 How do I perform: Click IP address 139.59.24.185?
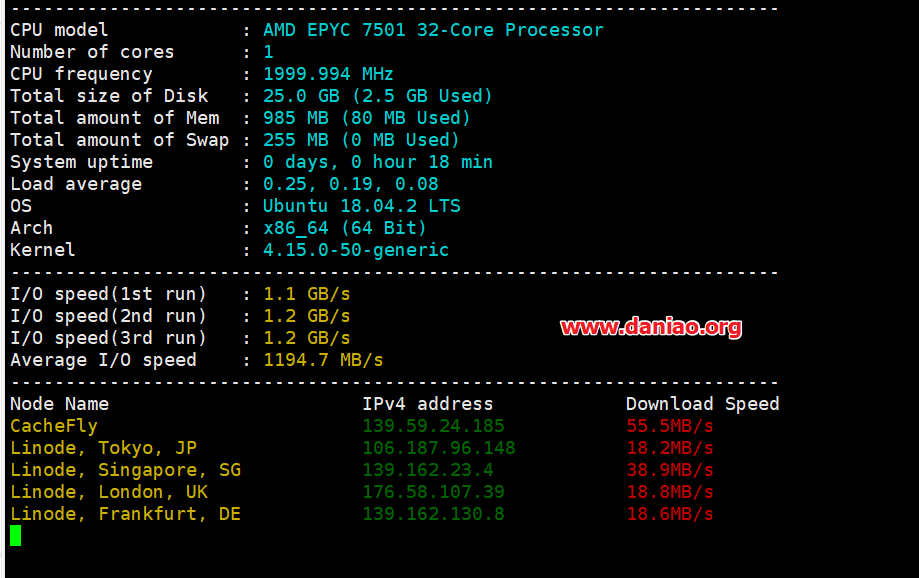coord(433,426)
